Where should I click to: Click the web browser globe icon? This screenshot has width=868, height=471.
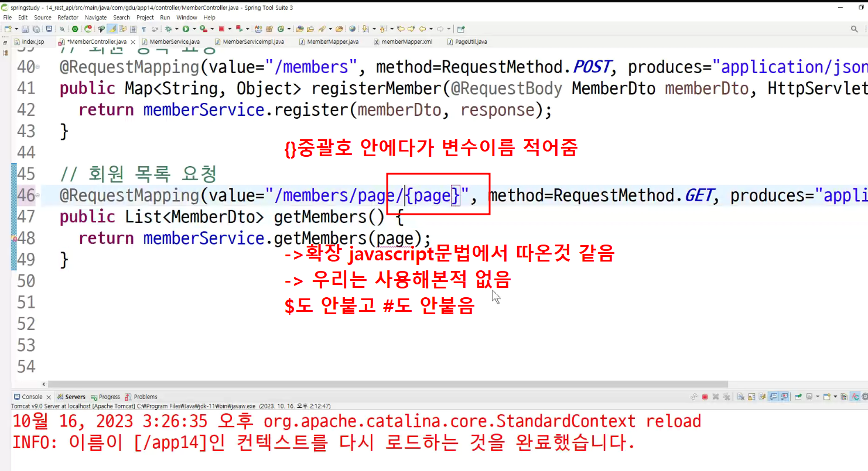click(x=353, y=29)
